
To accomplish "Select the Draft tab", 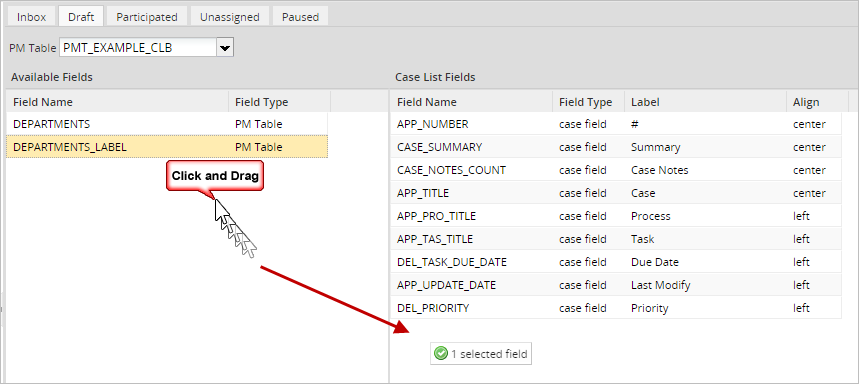I will pyautogui.click(x=81, y=17).
